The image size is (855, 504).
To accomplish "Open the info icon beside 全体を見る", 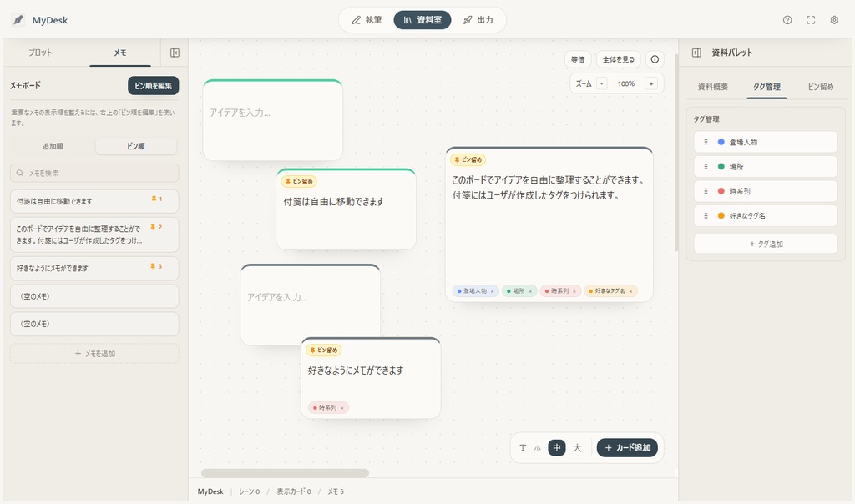I will [653, 59].
